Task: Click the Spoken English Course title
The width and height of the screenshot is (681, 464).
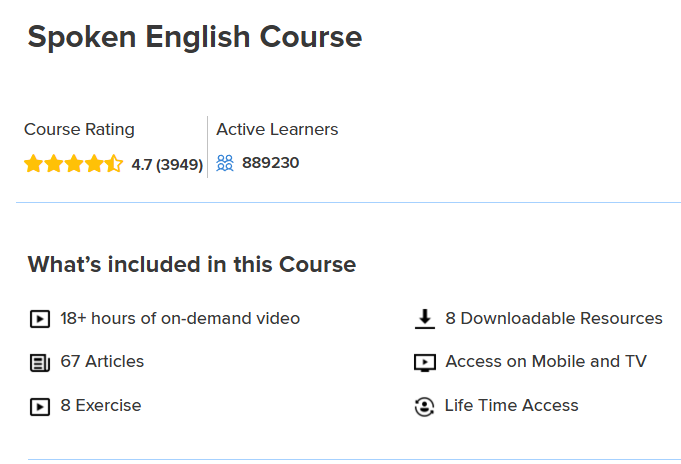Action: coord(194,37)
